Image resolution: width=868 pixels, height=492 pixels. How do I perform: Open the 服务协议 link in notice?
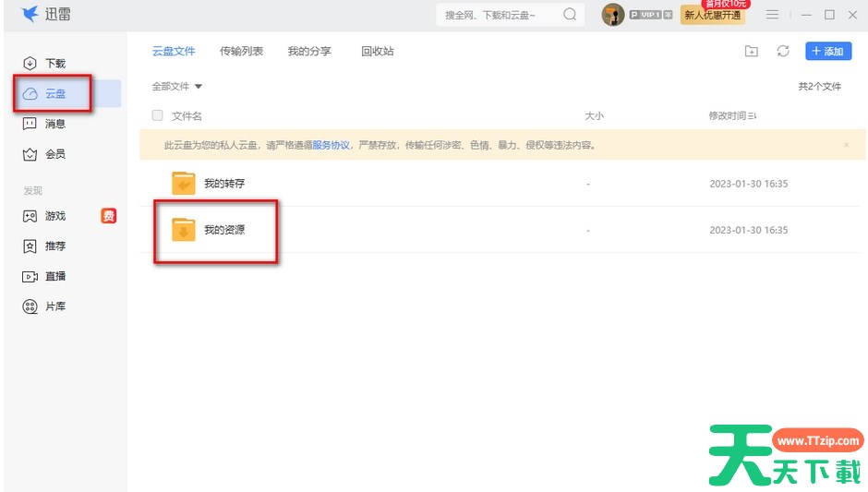pos(331,145)
